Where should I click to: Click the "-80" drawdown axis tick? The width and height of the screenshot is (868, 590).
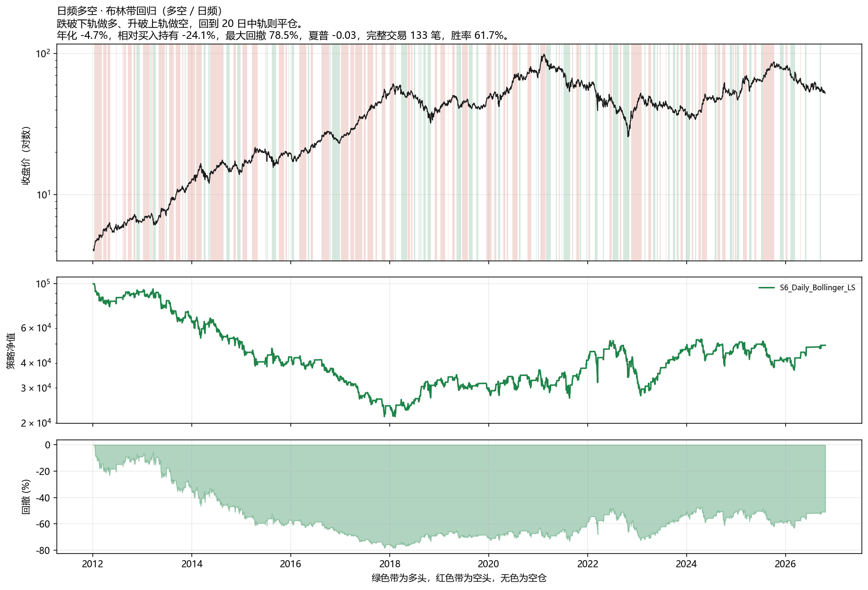[x=43, y=551]
